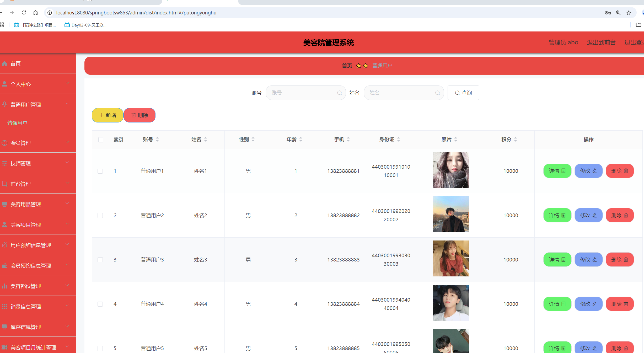Click 详情 for row 普通用户4

(x=557, y=304)
